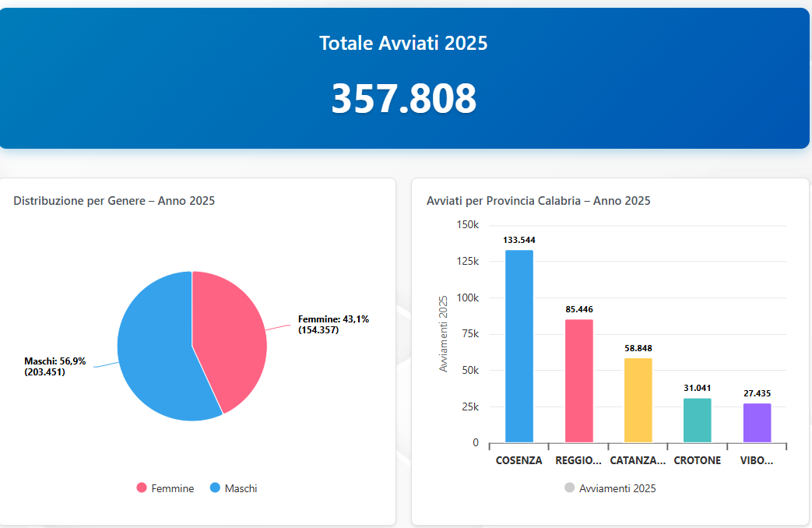Select the pink REGGIO bar
Screen dimensions: 812x528
click(579, 381)
